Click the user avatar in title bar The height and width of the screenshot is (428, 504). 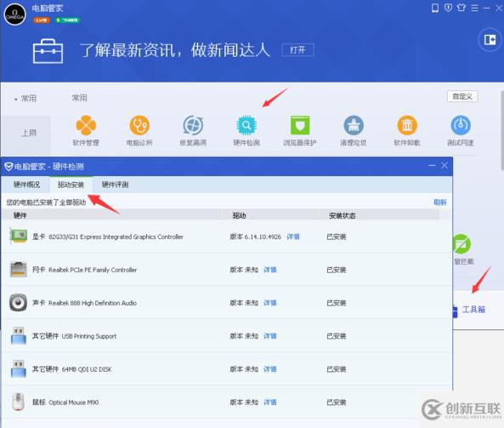pyautogui.click(x=14, y=14)
